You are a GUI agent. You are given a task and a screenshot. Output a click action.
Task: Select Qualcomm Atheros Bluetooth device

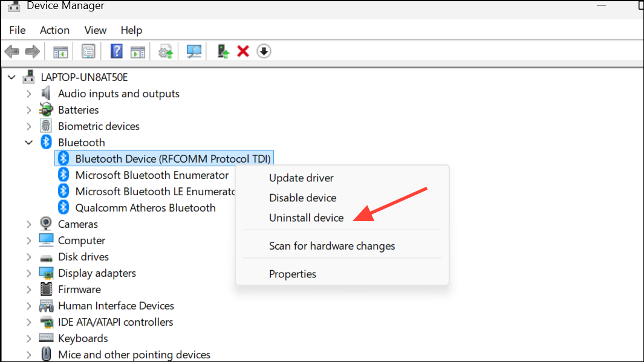coord(145,208)
